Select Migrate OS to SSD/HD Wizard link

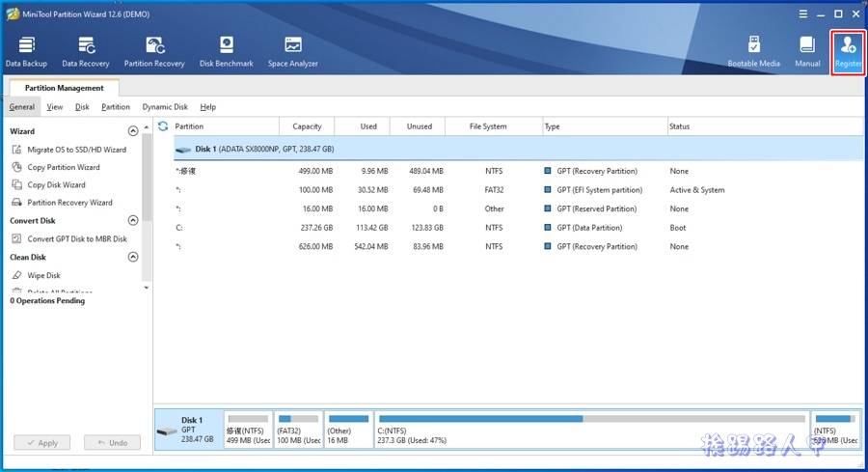tap(77, 150)
